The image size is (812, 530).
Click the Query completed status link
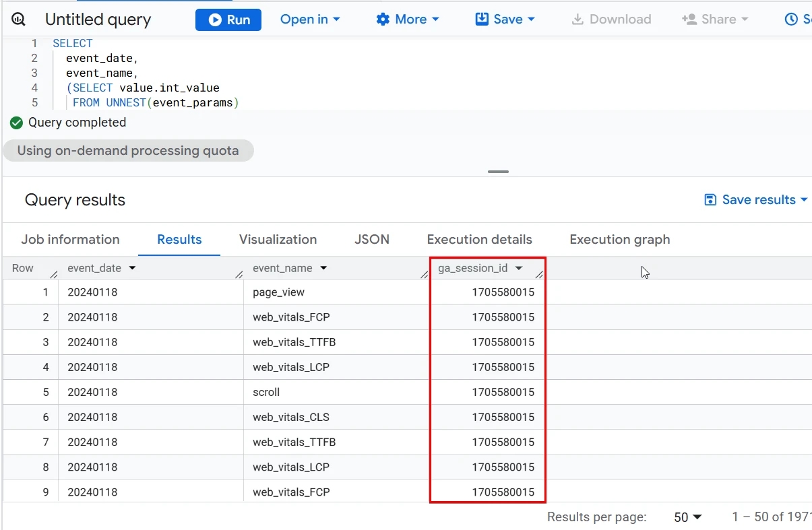click(77, 123)
